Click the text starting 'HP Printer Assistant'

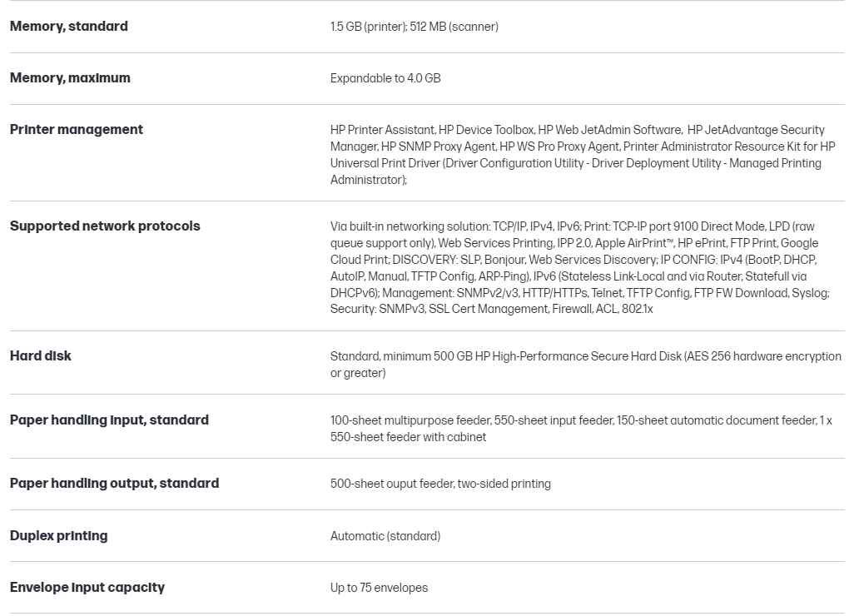click(x=581, y=155)
